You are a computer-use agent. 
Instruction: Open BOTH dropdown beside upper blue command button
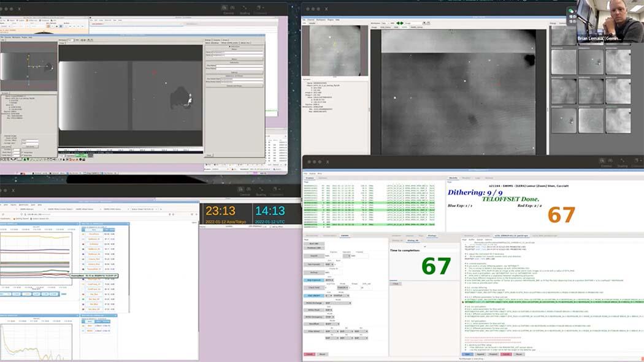(x=329, y=281)
